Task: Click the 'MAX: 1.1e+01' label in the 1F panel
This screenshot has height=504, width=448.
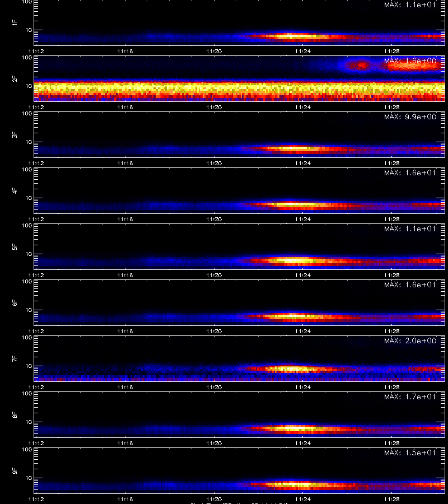Action: coord(410,5)
